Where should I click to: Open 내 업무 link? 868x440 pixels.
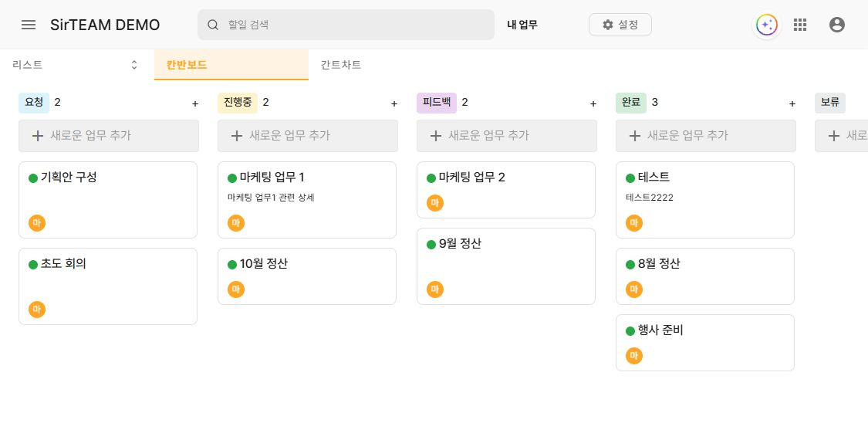click(522, 25)
